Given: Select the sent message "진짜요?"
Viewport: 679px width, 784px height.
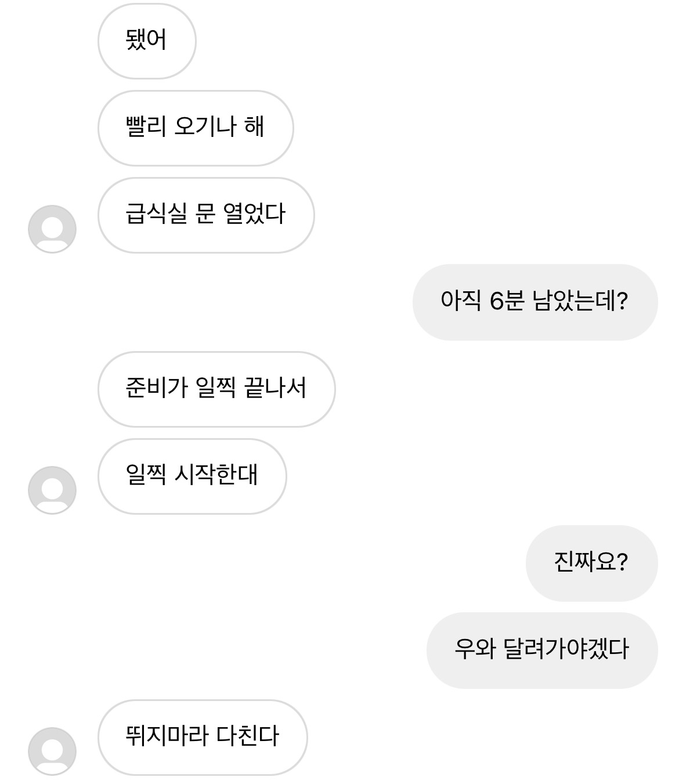Looking at the screenshot, I should tap(591, 563).
